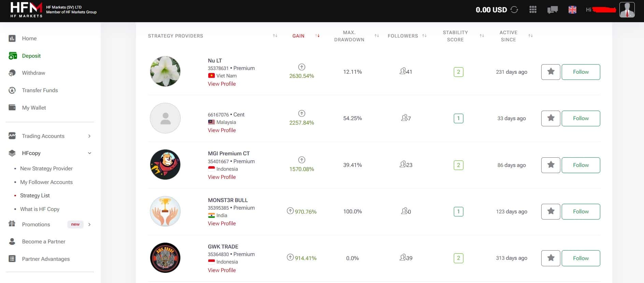The image size is (644, 283).
Task: Toggle favorite star for GWK TRADE
Action: [x=551, y=258]
